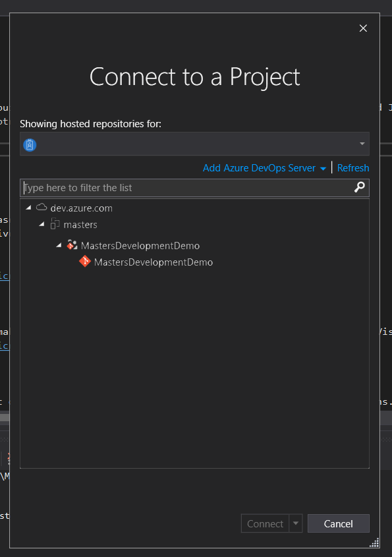
Task: Click the Refresh link
Action: tap(353, 168)
